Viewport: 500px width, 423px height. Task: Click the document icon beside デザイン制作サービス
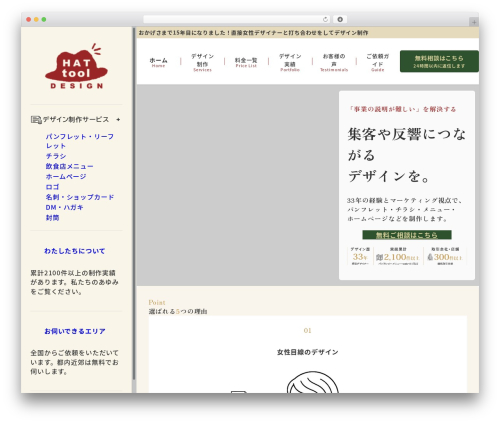(x=36, y=120)
